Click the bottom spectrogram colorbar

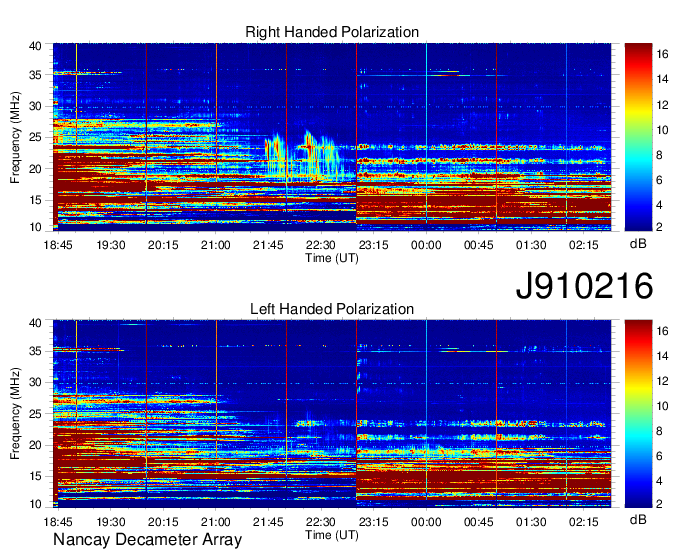point(638,414)
